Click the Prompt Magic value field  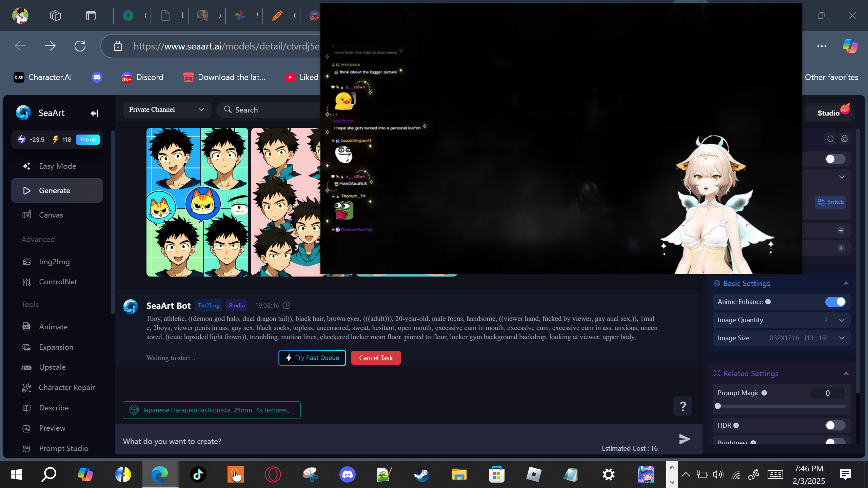tap(828, 393)
